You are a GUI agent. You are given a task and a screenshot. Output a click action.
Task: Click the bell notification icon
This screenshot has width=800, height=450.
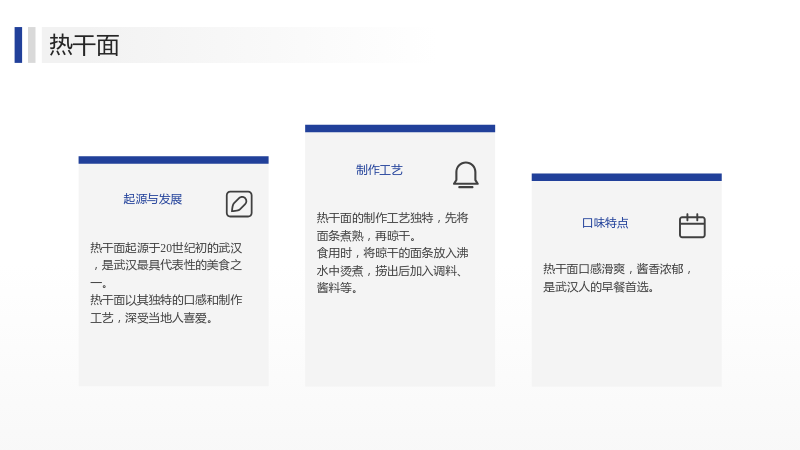tap(465, 175)
